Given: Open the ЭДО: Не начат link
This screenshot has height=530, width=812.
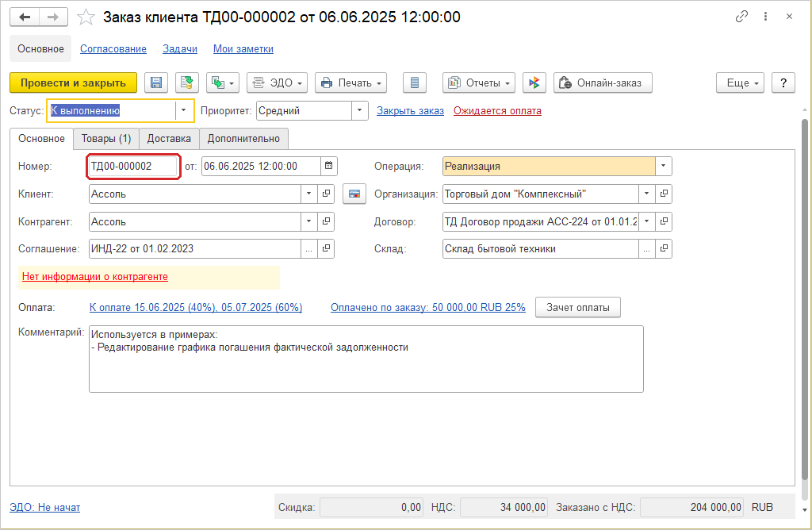Looking at the screenshot, I should click(44, 507).
